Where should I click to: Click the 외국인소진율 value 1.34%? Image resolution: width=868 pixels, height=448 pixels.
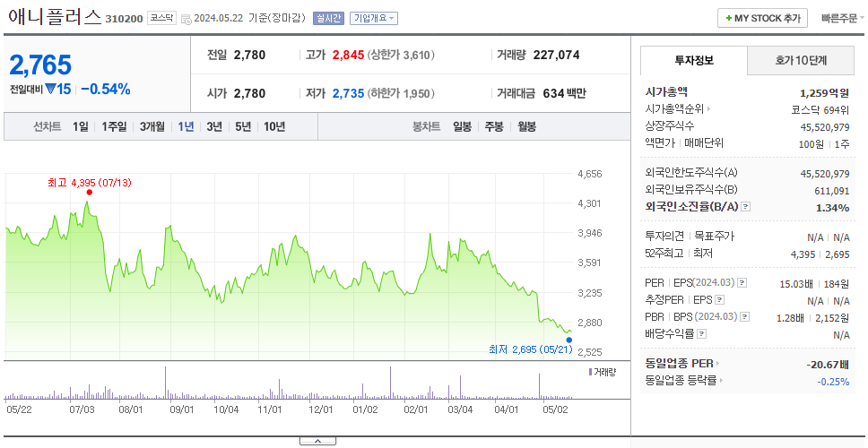[x=832, y=208]
